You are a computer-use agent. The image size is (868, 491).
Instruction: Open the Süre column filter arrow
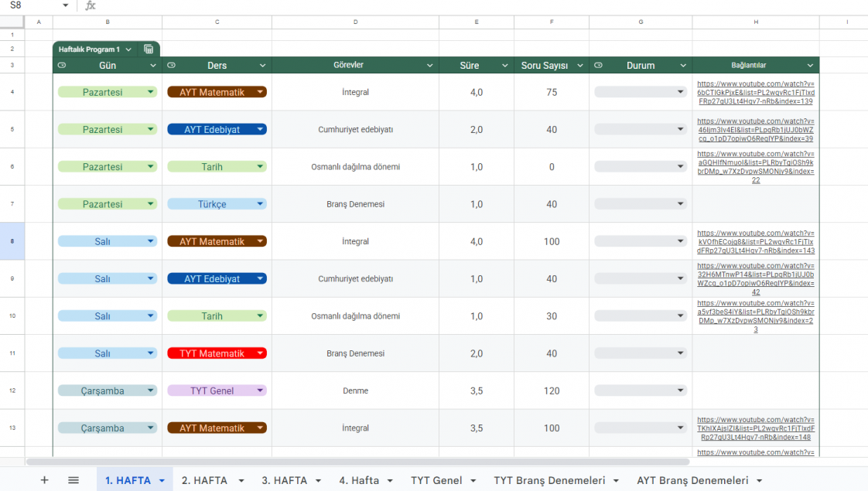(x=503, y=66)
